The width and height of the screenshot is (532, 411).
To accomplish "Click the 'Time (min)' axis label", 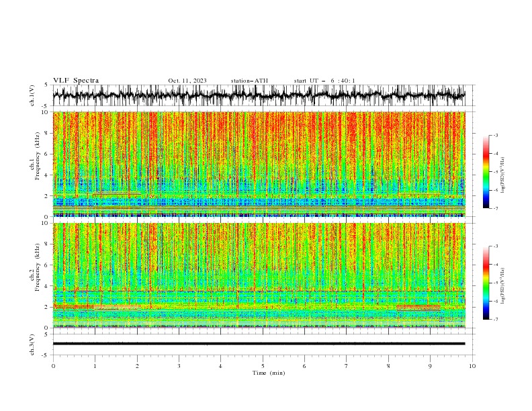I will point(269,373).
